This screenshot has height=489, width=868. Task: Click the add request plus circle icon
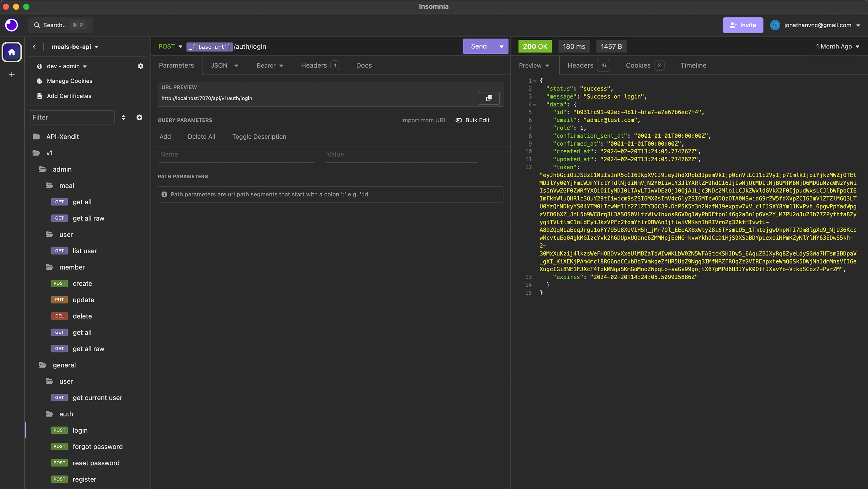139,117
